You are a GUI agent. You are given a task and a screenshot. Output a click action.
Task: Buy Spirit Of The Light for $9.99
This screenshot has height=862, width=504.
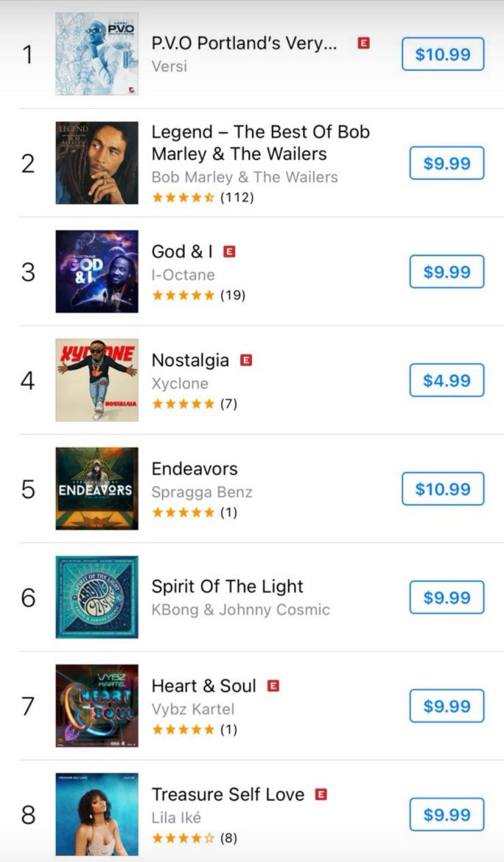click(x=447, y=598)
